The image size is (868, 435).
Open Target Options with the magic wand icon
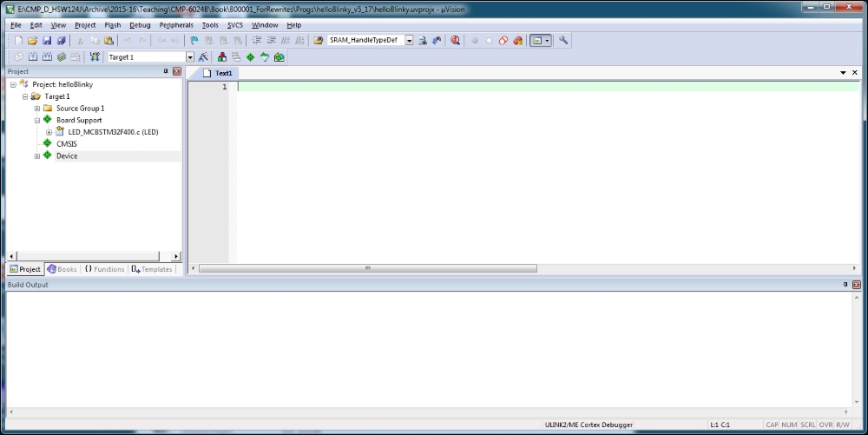coord(203,57)
